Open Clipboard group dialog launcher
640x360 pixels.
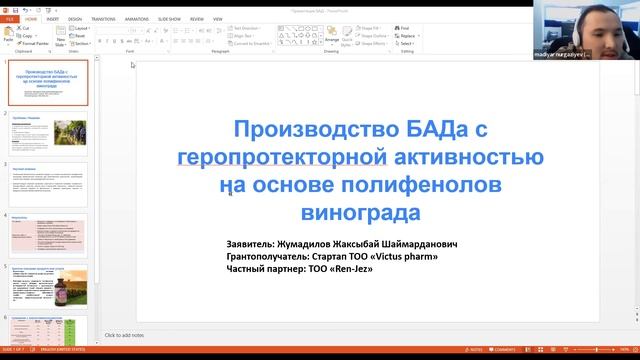[x=50, y=52]
